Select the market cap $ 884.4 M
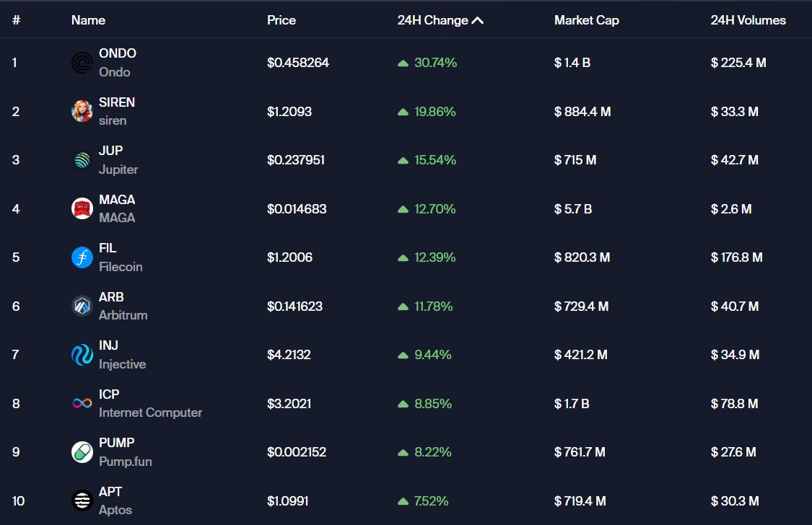812x525 pixels. 582,112
